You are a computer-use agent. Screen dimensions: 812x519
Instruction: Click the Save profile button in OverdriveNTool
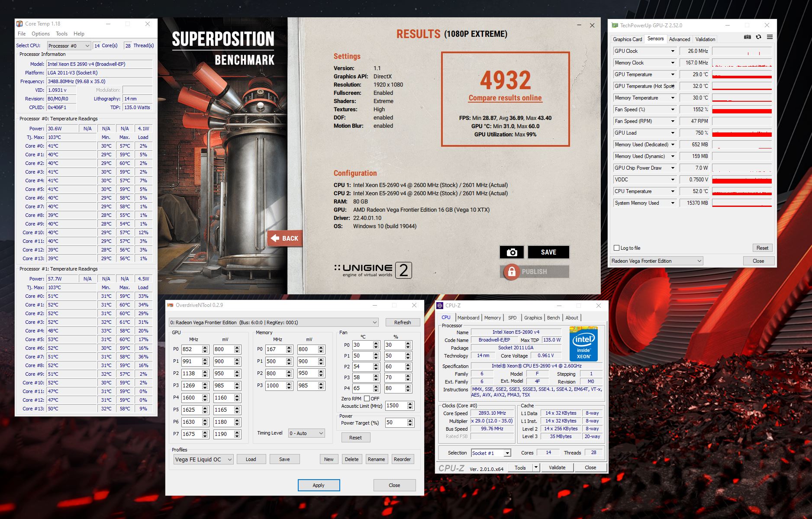[284, 459]
